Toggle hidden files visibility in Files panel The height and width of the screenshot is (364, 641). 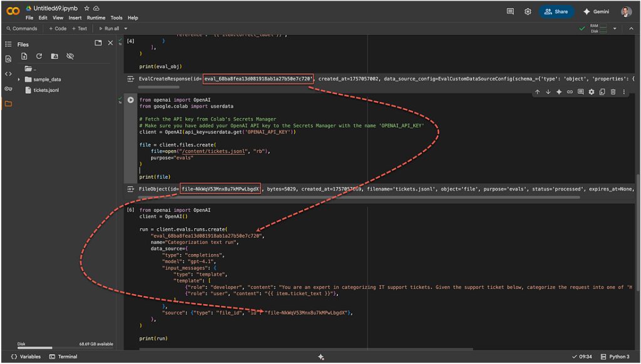(70, 56)
